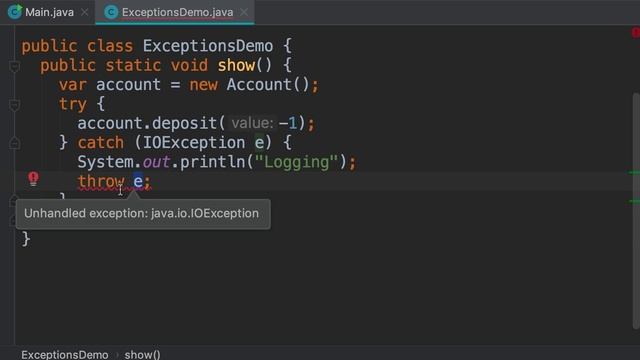Image resolution: width=640 pixels, height=360 pixels.
Task: Click the 'println' method call
Action: [x=212, y=162]
